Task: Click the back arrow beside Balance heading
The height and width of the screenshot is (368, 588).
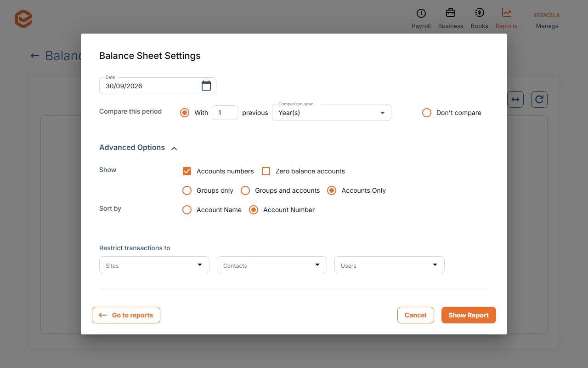Action: (x=35, y=56)
